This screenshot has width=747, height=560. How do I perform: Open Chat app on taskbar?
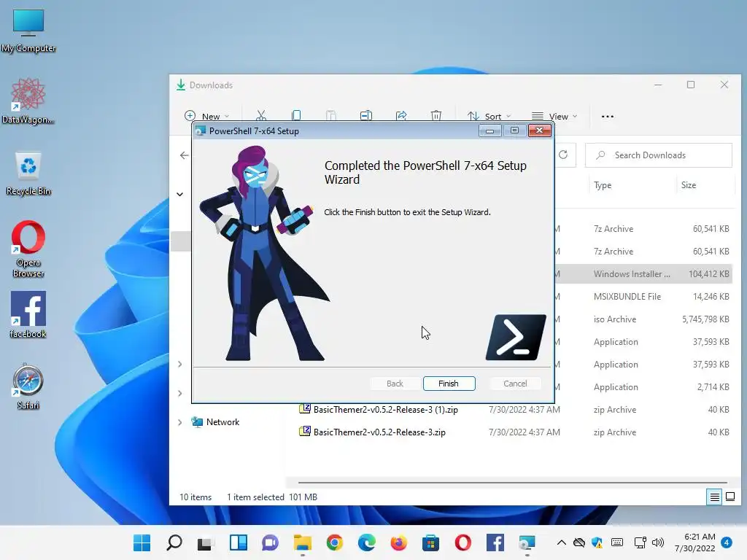pos(270,542)
